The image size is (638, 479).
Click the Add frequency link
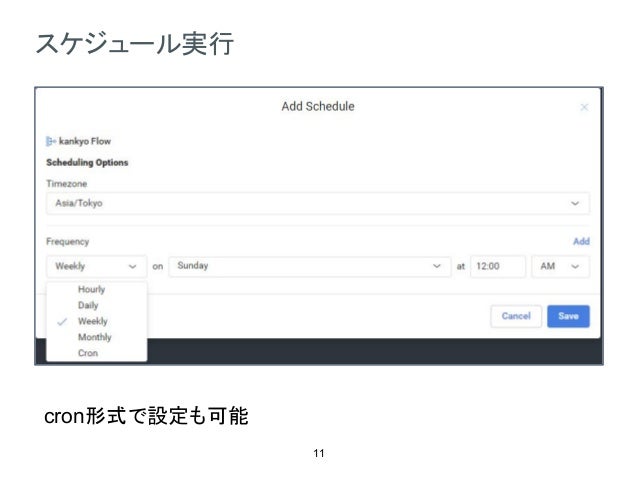coord(581,241)
